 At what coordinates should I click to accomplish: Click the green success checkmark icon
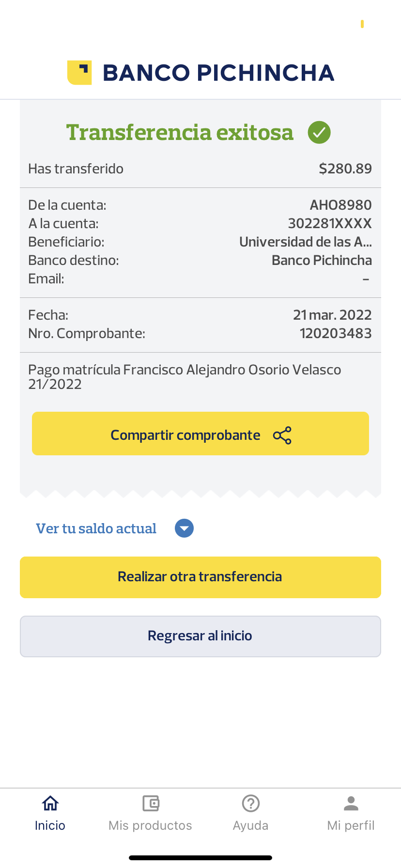(x=319, y=132)
